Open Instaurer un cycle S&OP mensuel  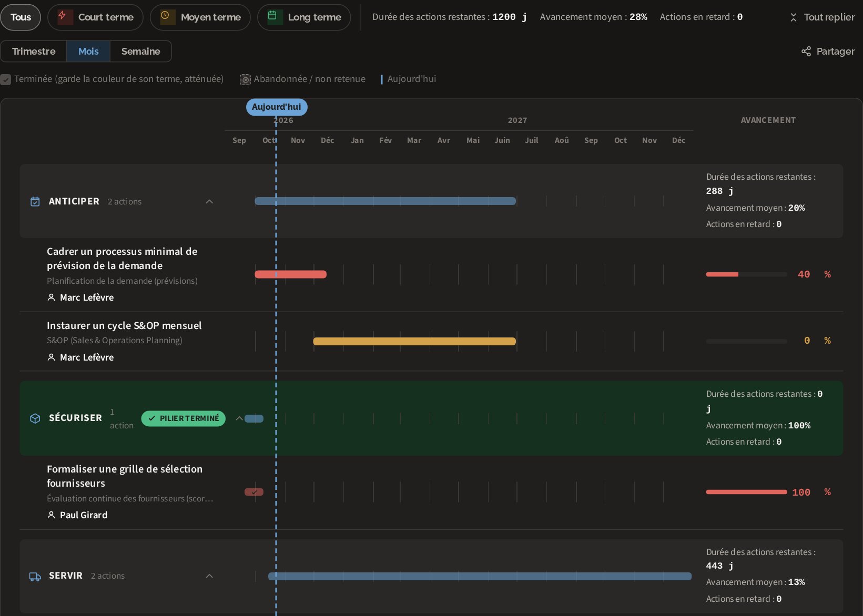tap(124, 326)
